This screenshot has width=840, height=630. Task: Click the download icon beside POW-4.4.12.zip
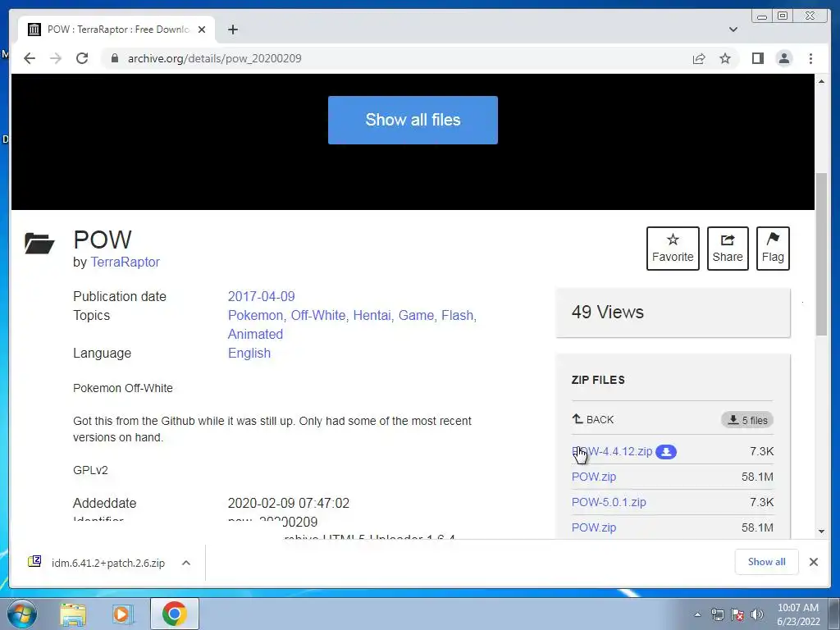click(666, 452)
